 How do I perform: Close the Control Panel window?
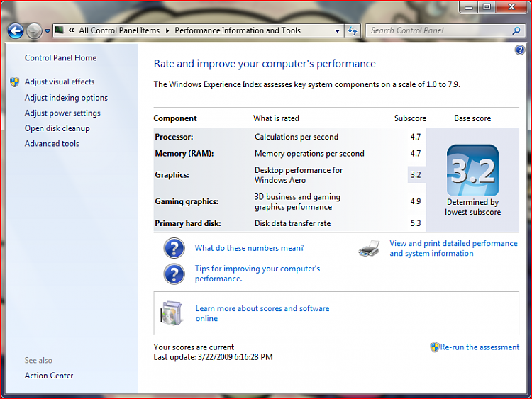(x=511, y=7)
